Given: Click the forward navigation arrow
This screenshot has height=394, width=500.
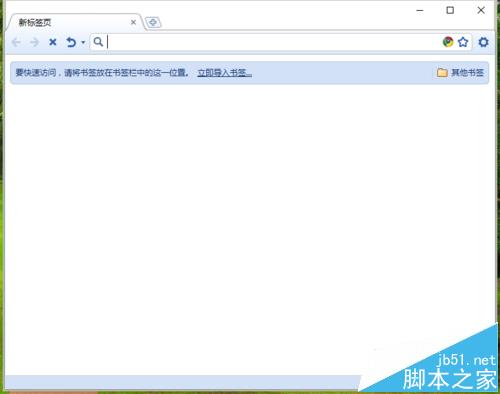Looking at the screenshot, I should click(34, 42).
